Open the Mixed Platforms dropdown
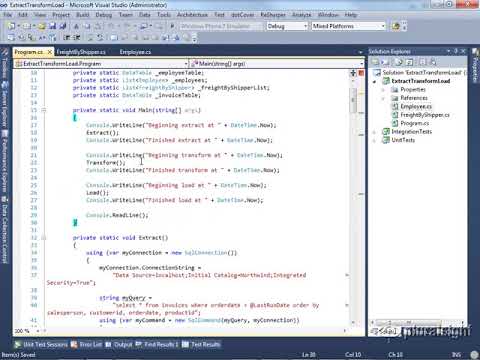Viewport: 480px width, 360px height. [x=383, y=26]
